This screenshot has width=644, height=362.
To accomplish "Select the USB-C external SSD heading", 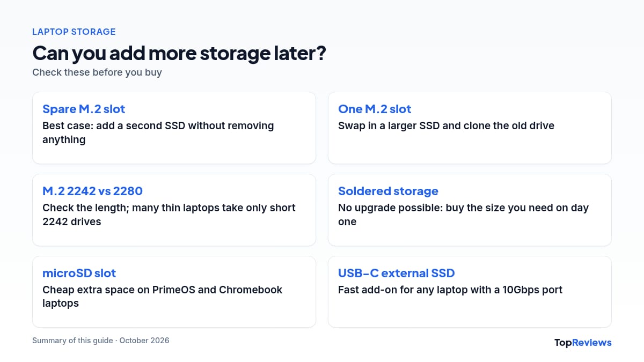I will click(397, 273).
